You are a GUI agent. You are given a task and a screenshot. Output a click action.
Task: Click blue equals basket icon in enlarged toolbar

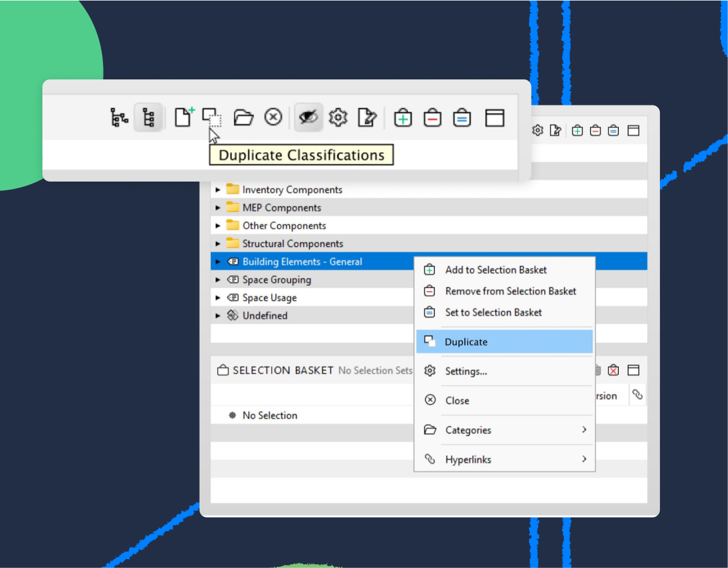462,118
